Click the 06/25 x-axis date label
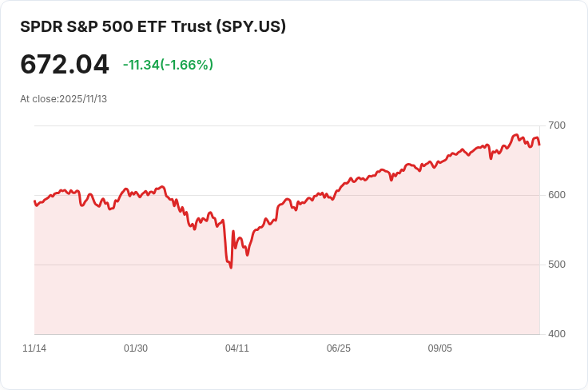The image size is (588, 390). tap(339, 348)
